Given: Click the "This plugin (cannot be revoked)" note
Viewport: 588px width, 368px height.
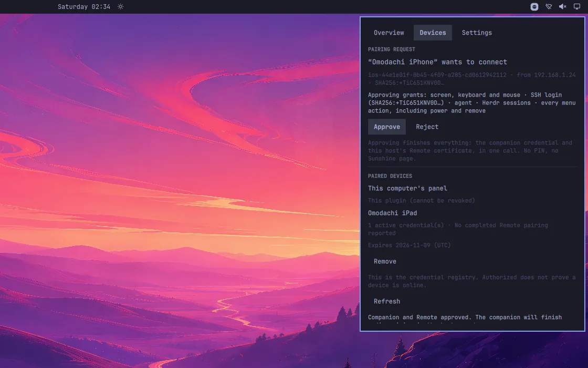Looking at the screenshot, I should 422,201.
